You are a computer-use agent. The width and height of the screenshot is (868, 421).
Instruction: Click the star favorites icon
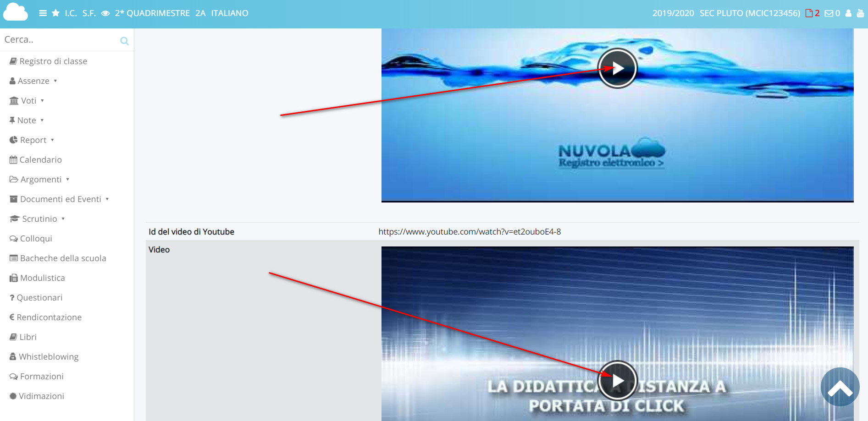(x=55, y=13)
